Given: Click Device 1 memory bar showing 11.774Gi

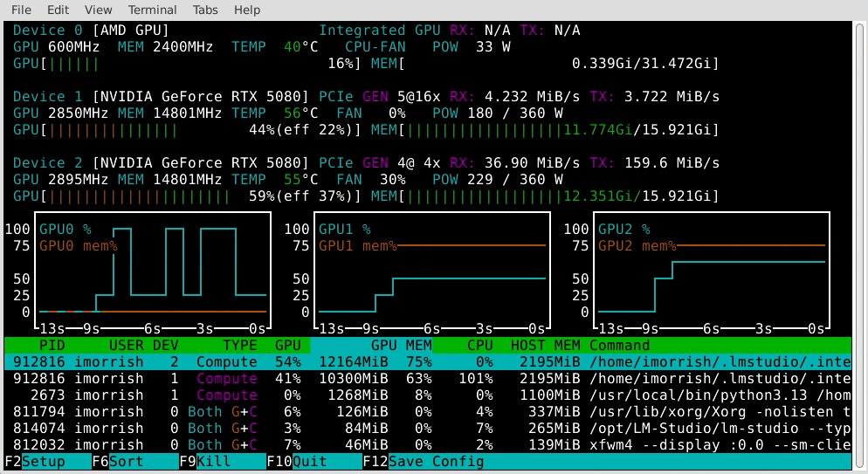Looking at the screenshot, I should pyautogui.click(x=545, y=130).
